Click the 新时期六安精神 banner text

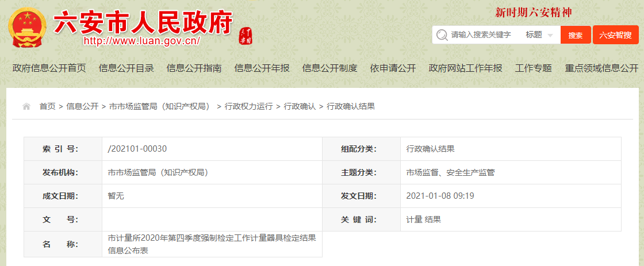tap(534, 13)
